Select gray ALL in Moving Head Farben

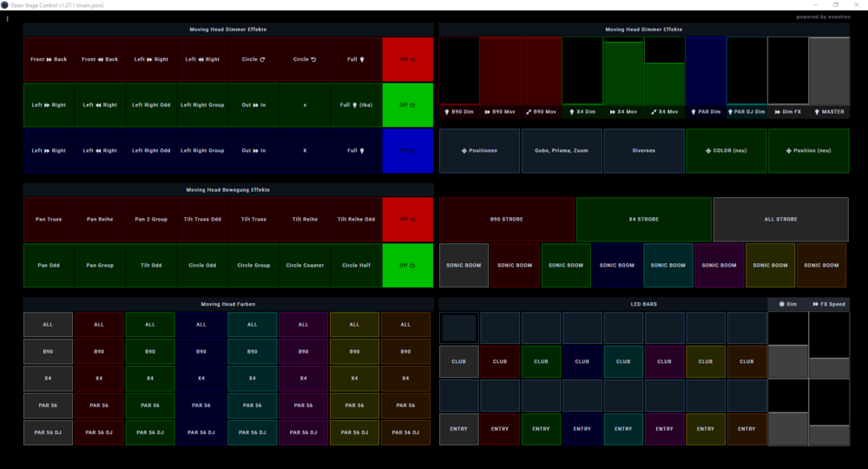click(x=48, y=325)
